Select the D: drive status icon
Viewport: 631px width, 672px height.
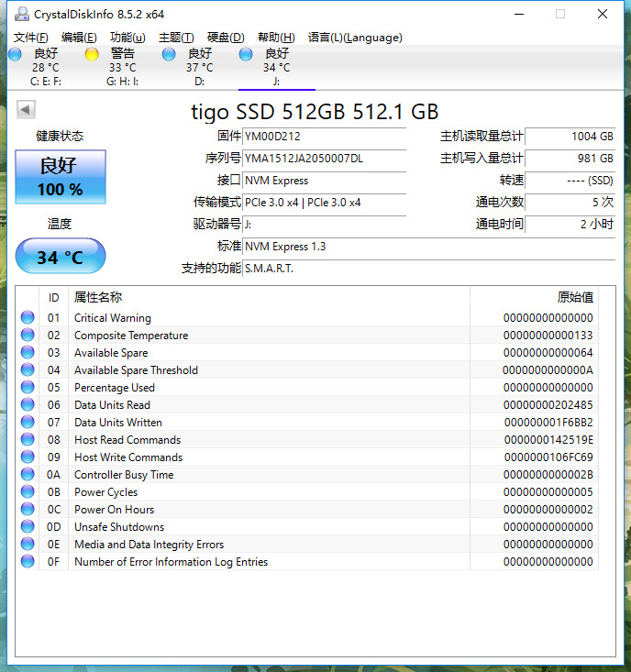point(169,54)
